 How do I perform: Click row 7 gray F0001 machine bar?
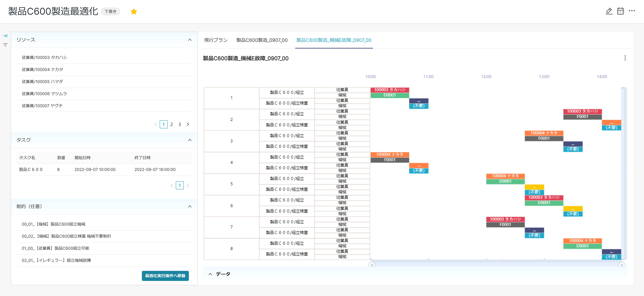tap(505, 225)
